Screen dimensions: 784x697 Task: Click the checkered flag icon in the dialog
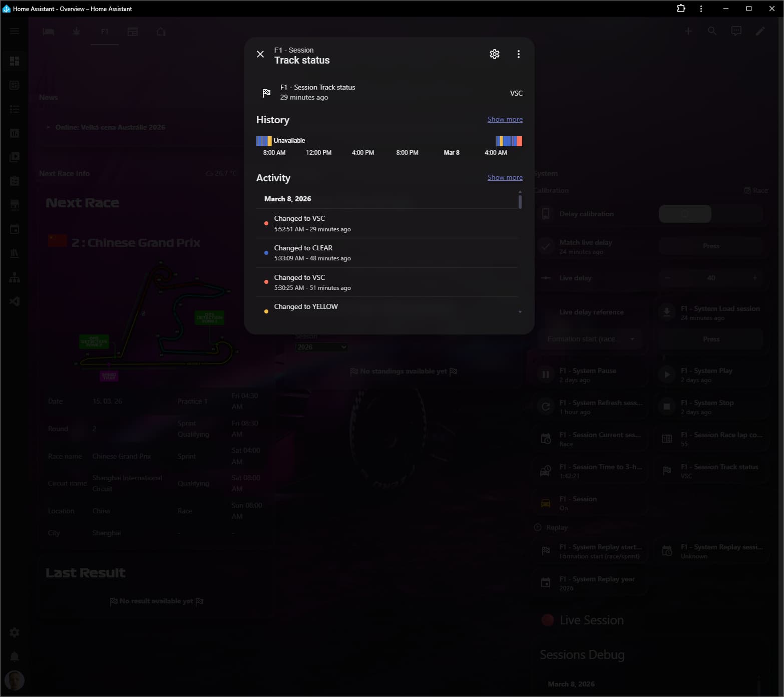[x=267, y=93]
